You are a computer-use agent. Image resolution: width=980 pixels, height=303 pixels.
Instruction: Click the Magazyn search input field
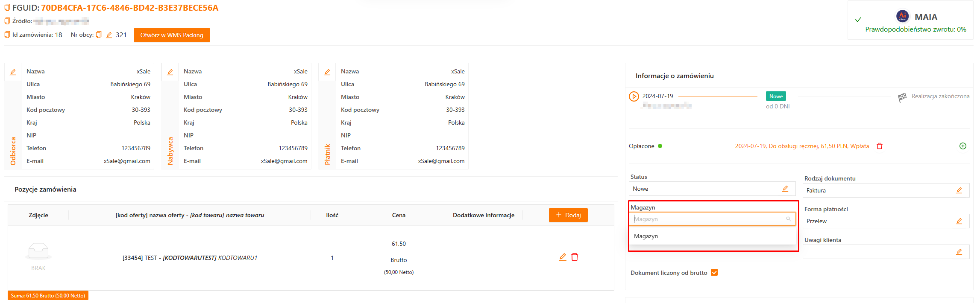click(x=708, y=219)
